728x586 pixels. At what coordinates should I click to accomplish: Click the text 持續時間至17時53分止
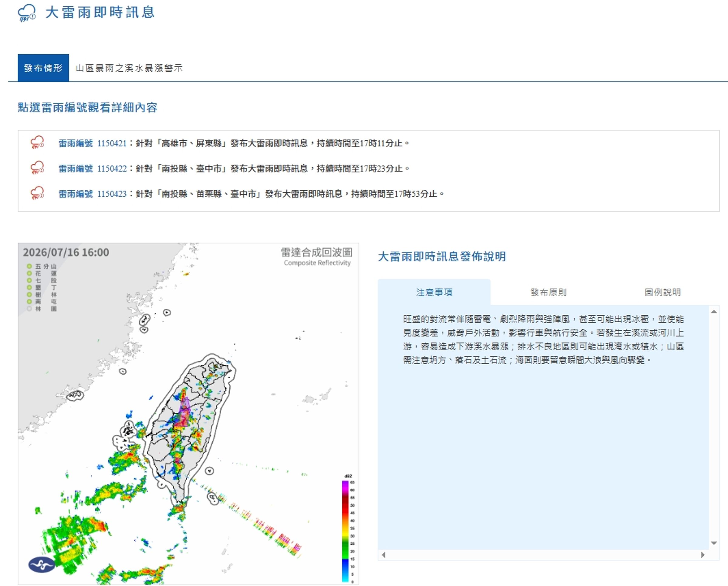tap(394, 194)
